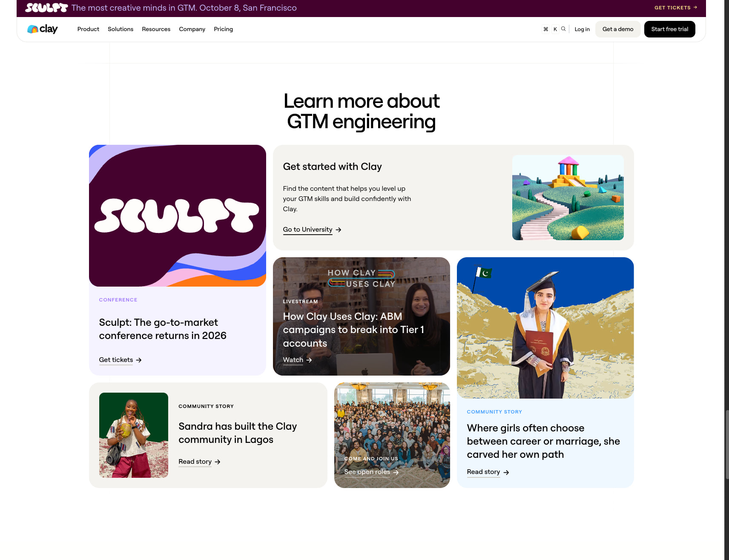This screenshot has height=560, width=729.
Task: Click the page scrollbar thumb
Action: coord(727,445)
